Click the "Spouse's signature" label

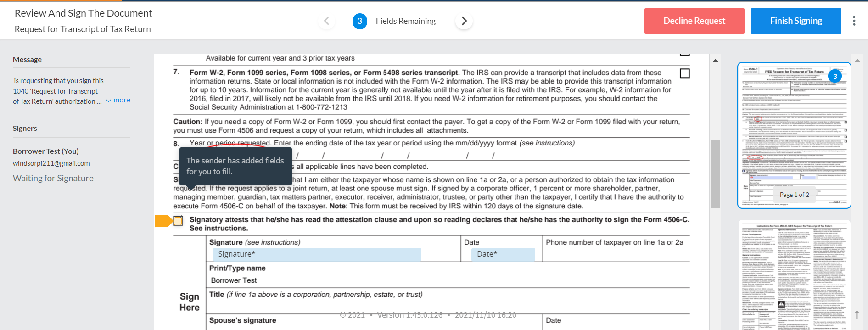point(243,320)
